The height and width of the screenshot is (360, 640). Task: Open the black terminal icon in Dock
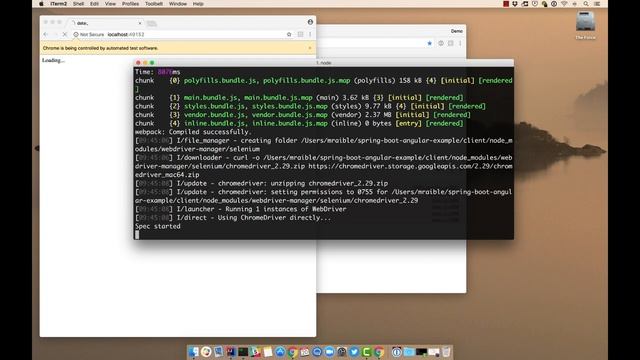pyautogui.click(x=243, y=351)
